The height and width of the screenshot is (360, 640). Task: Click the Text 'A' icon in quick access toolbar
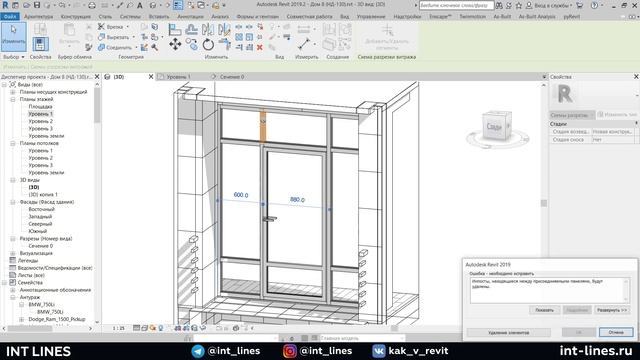tap(140, 5)
